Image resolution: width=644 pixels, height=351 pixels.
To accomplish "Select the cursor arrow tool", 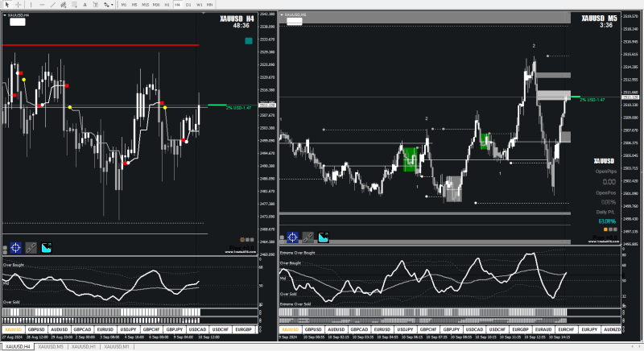I will 7,5.
